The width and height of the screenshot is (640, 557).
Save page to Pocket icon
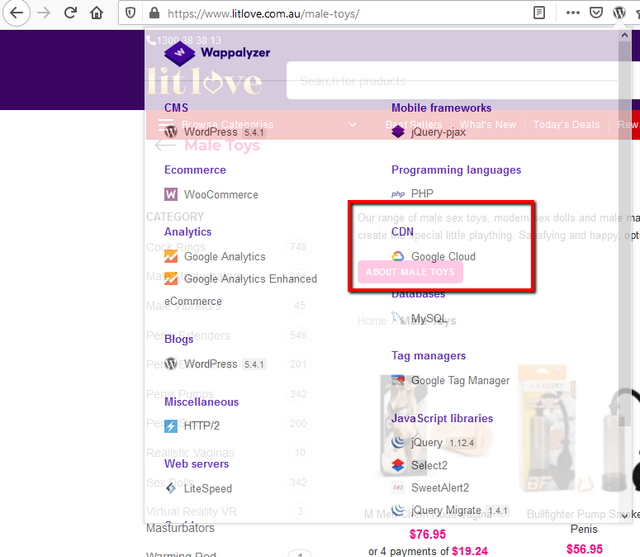point(596,13)
